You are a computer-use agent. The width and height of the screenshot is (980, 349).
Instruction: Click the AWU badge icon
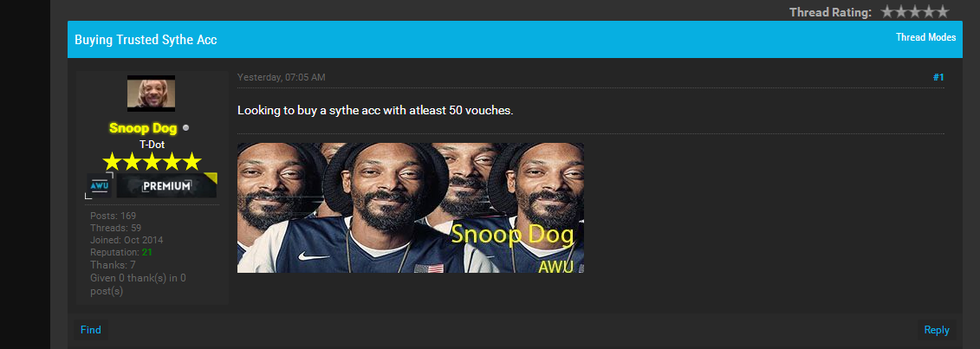click(100, 186)
